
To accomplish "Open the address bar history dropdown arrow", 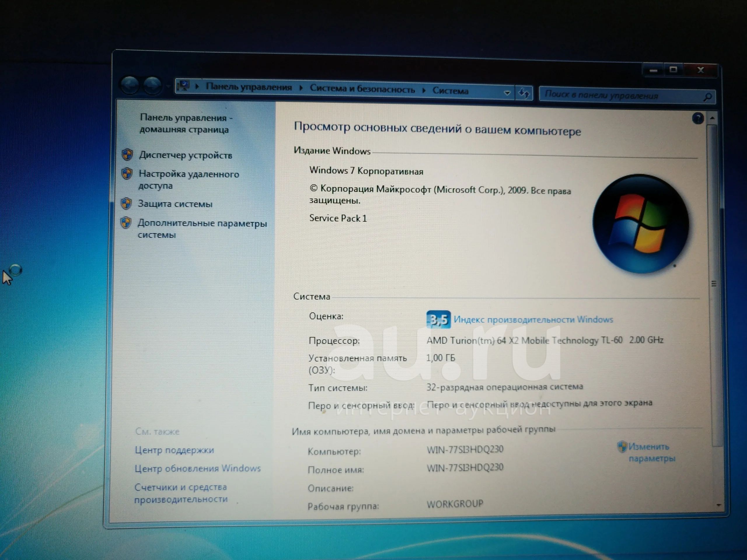I will coord(507,93).
